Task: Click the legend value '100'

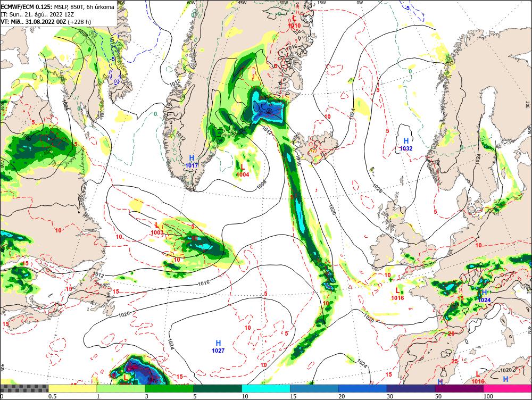Action: [488, 396]
